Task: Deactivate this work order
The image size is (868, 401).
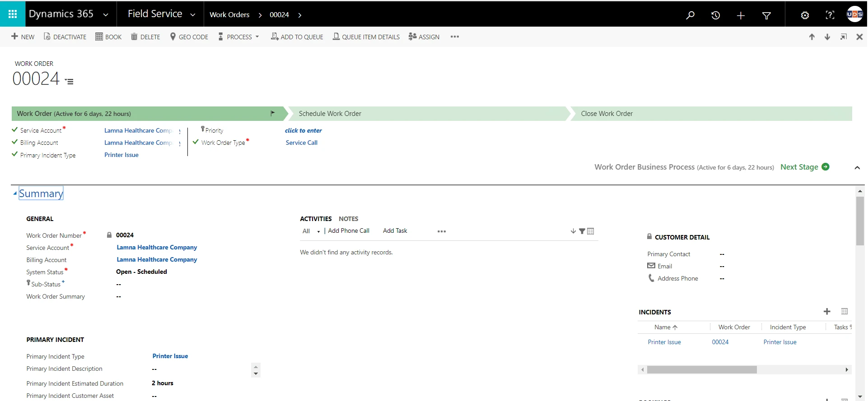Action: pos(65,37)
